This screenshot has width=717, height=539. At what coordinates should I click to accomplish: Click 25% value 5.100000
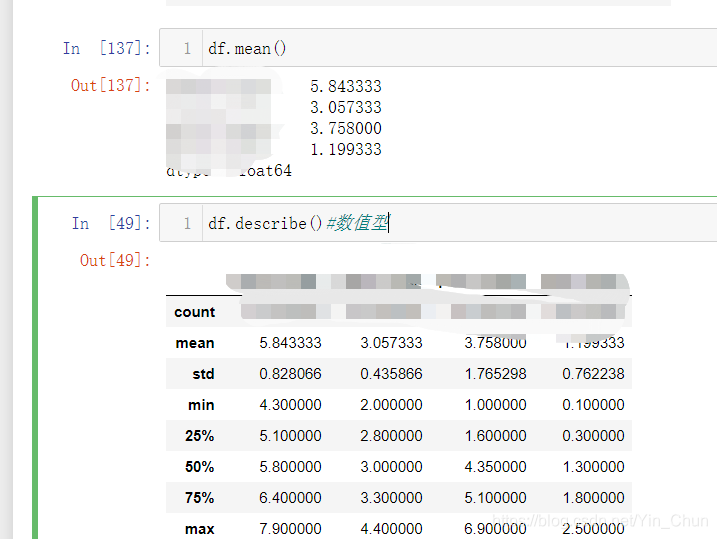click(x=290, y=436)
